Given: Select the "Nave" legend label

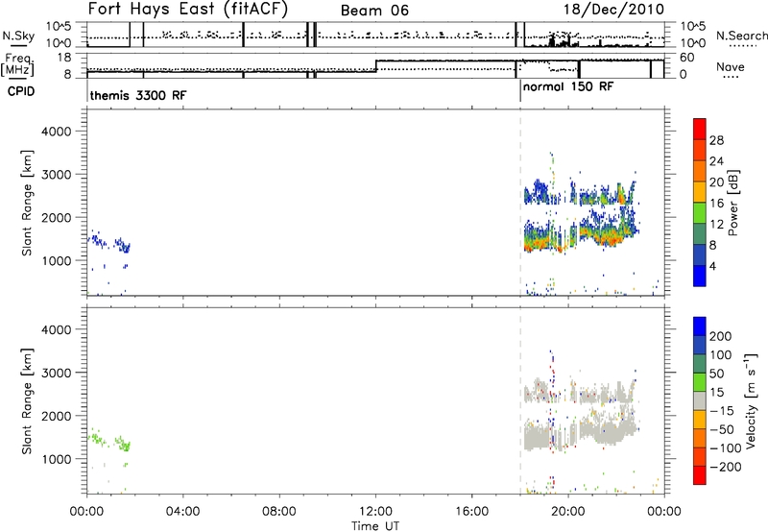Looking at the screenshot, I should [731, 67].
